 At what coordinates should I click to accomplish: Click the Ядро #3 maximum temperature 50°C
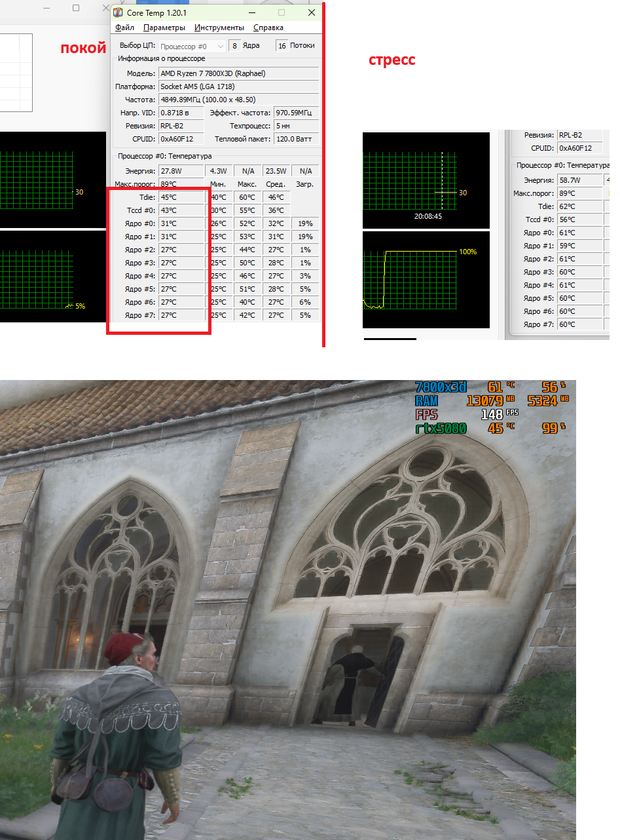pyautogui.click(x=247, y=263)
